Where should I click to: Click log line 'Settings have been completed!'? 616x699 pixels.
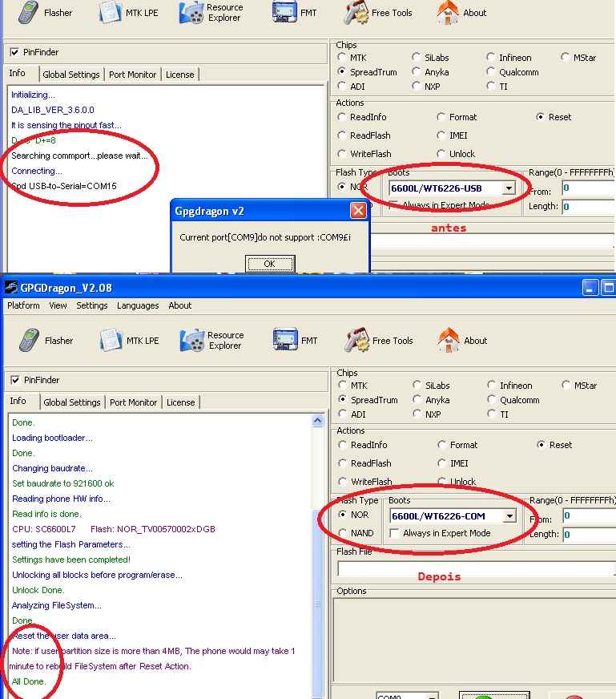point(71,560)
